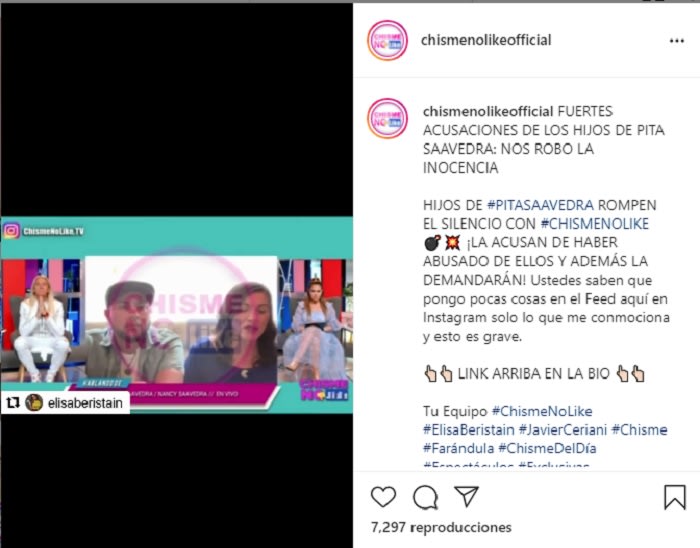Open the chismenolikeofficial username in header
The width and height of the screenshot is (700, 548).
[486, 40]
